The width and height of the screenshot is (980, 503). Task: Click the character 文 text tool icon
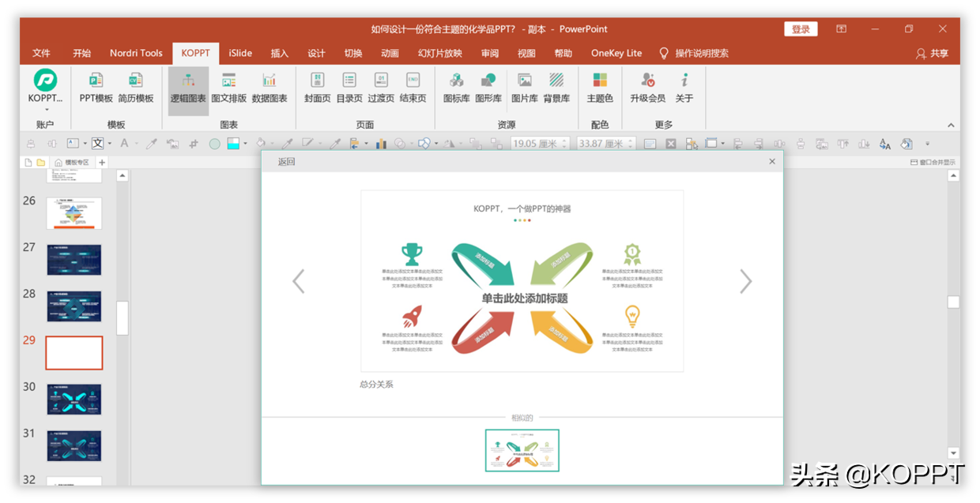coord(98,144)
